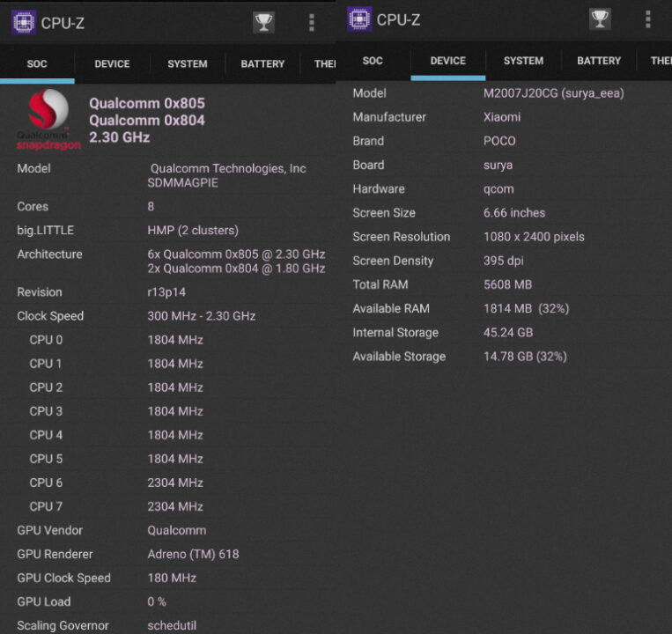Click GPU Clock Speed '180 MHz'

coord(172,578)
